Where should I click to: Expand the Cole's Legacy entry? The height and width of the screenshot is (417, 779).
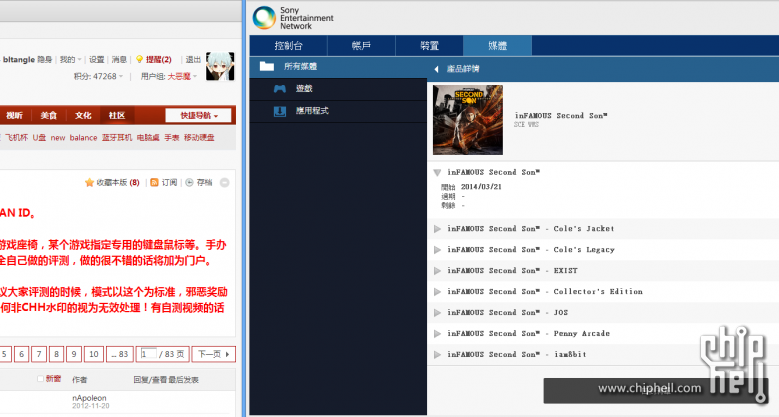click(x=437, y=250)
